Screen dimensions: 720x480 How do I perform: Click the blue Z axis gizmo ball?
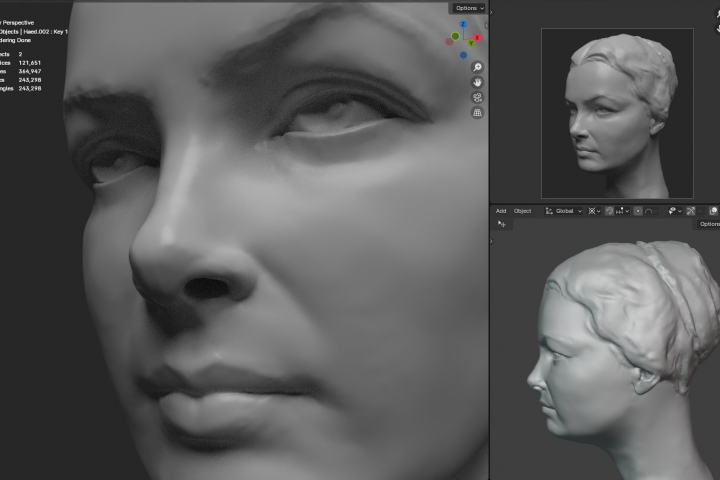463,24
